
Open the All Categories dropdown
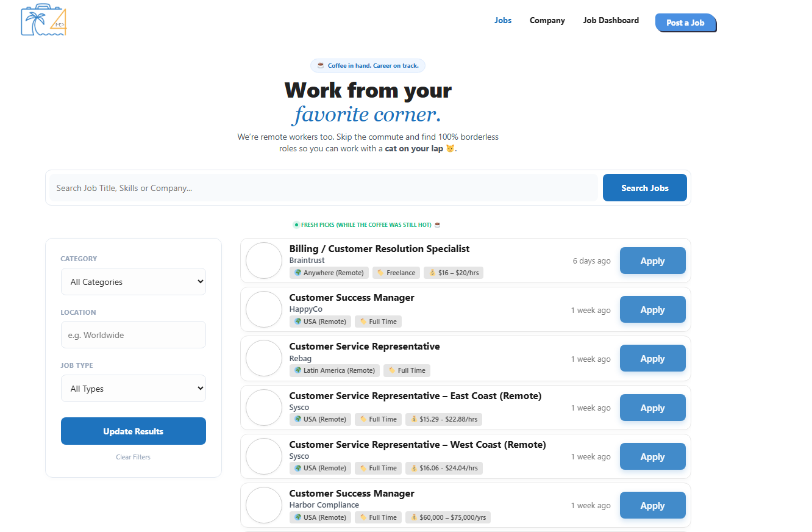tap(134, 282)
